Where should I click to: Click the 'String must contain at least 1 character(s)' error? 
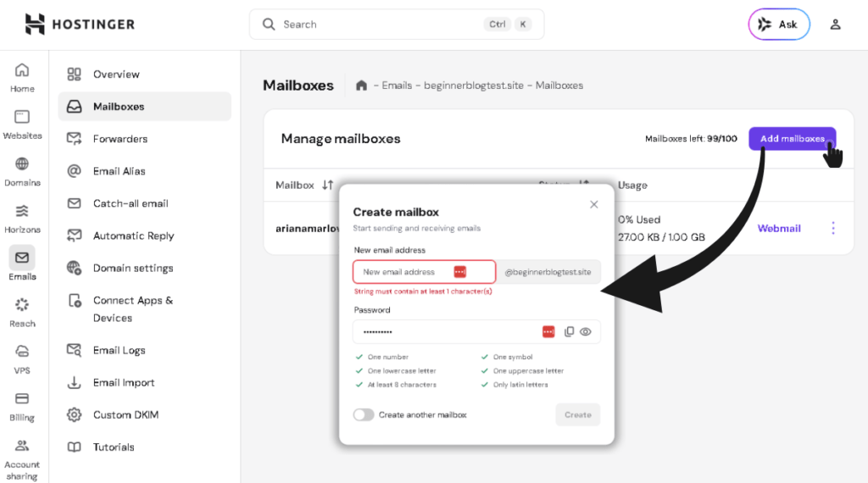click(x=423, y=291)
